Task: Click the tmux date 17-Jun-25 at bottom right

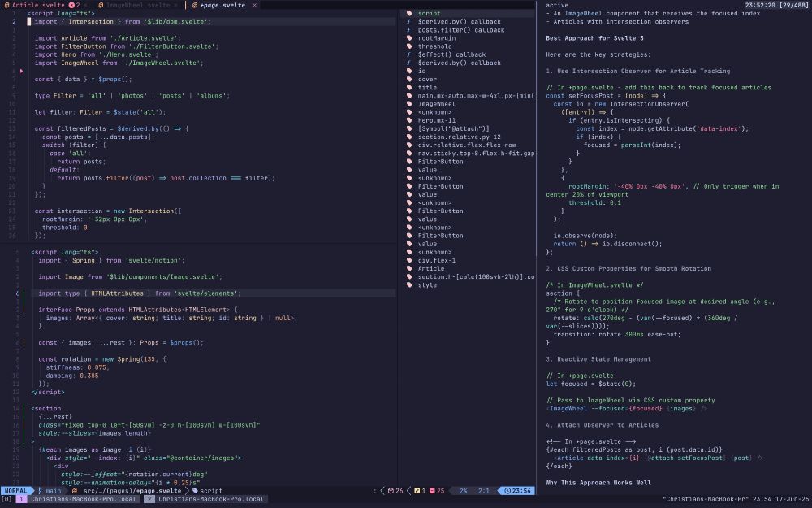Action: [793, 499]
